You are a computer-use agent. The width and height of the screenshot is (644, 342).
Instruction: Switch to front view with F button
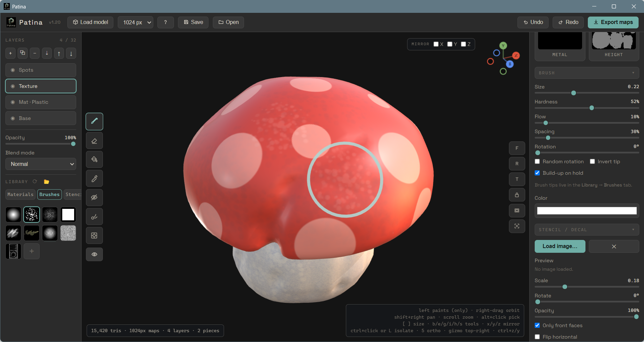(517, 148)
